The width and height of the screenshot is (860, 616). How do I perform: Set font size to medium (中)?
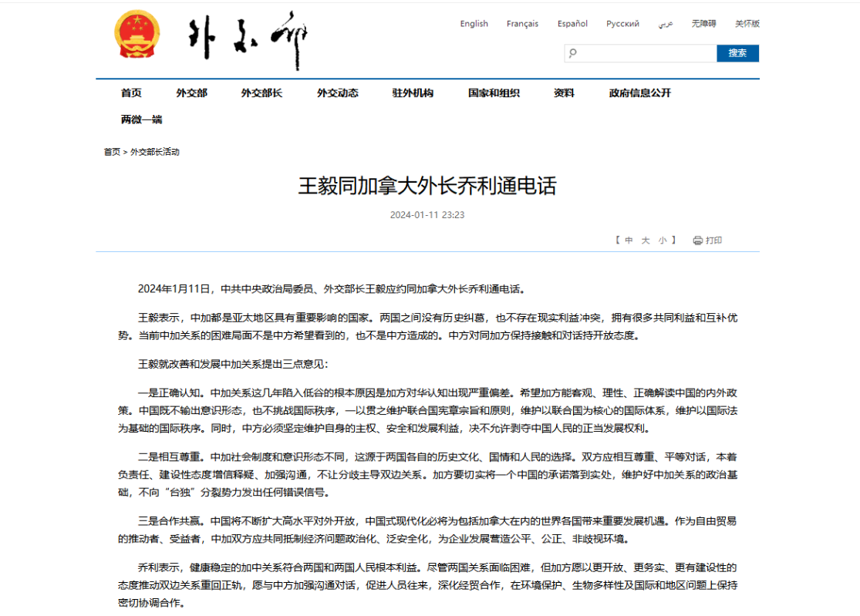click(629, 241)
